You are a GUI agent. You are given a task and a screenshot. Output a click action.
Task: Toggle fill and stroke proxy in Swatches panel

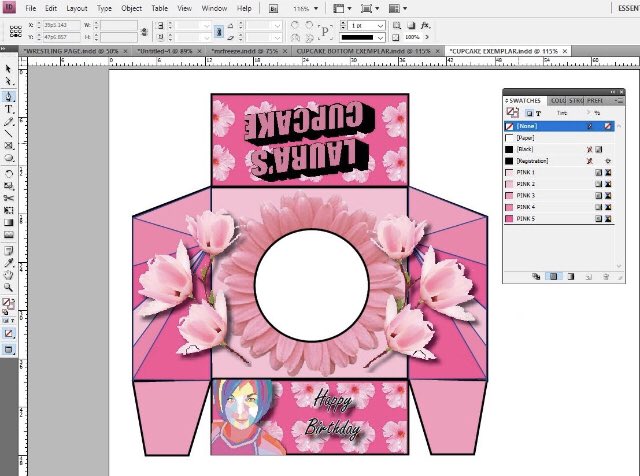(x=512, y=112)
